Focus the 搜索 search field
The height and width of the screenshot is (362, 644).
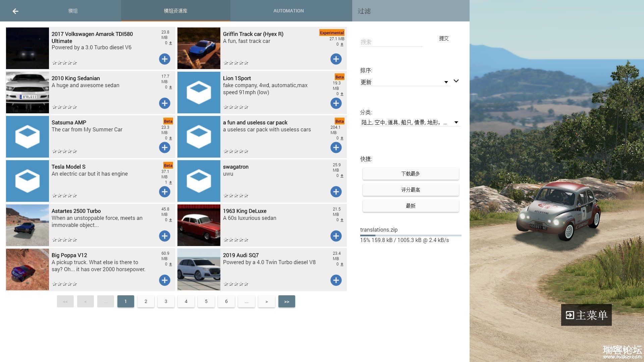tap(391, 42)
